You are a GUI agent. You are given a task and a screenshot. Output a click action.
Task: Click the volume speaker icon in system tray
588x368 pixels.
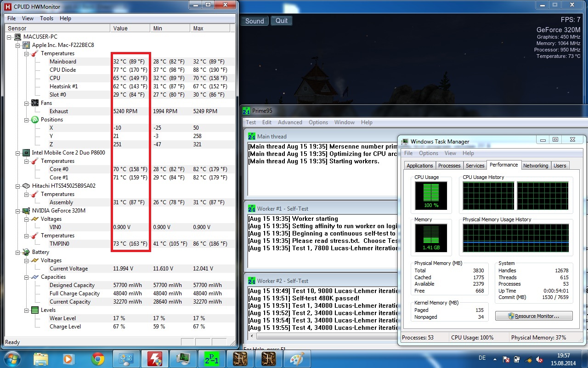coord(539,359)
